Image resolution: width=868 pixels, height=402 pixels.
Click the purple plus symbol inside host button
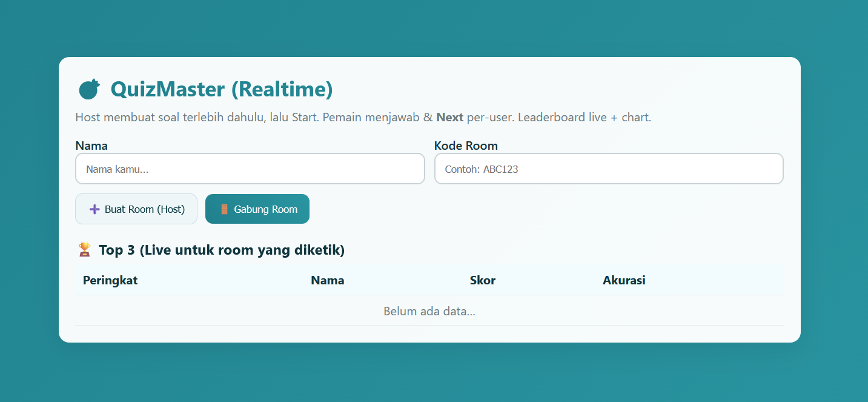tap(96, 209)
